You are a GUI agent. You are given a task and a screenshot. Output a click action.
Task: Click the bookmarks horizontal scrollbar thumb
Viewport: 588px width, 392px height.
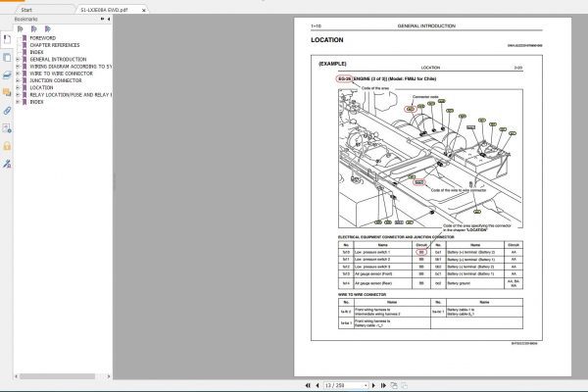pos(57,376)
